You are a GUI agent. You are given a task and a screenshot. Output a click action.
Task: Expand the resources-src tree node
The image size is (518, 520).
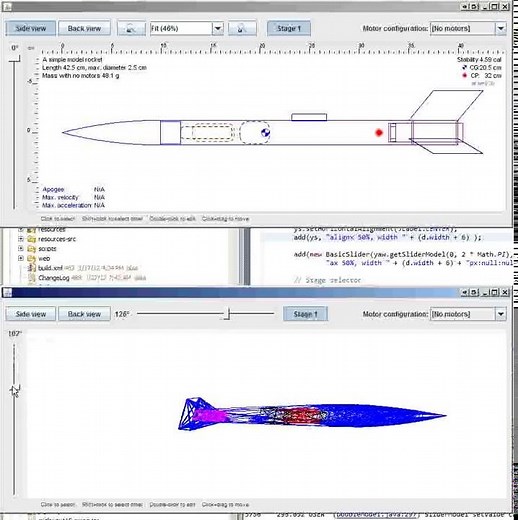pos(21,239)
